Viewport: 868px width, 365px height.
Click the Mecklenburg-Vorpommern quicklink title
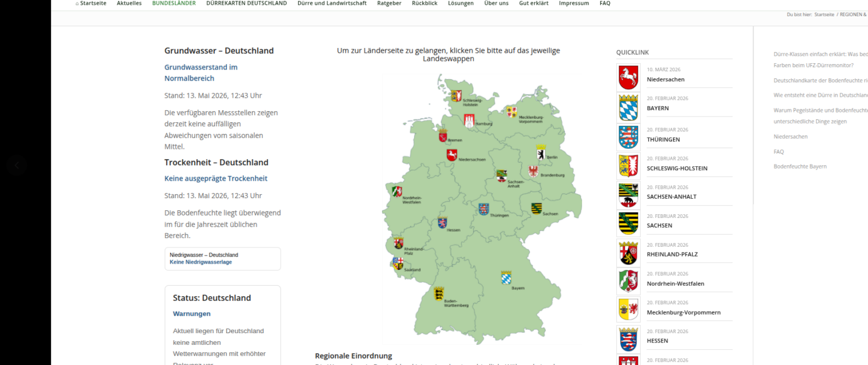click(x=683, y=312)
